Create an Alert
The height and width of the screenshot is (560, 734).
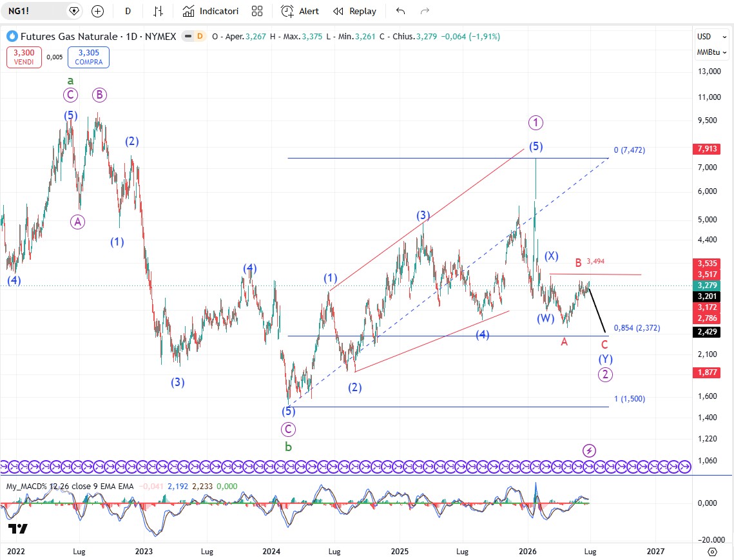pos(300,11)
